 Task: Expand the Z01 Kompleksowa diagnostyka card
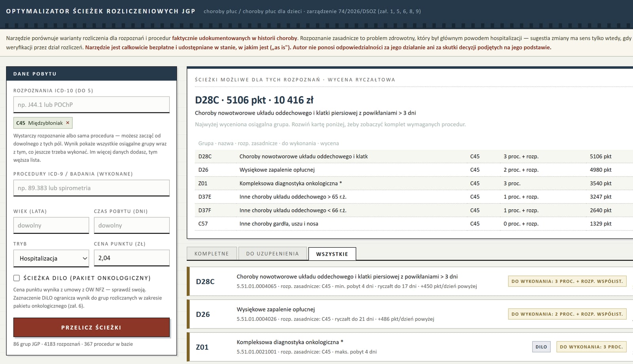click(x=410, y=347)
